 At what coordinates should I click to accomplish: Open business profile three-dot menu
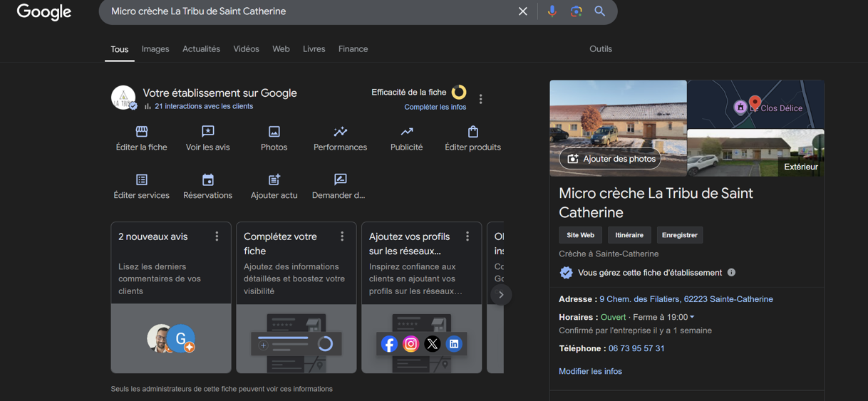(x=481, y=99)
